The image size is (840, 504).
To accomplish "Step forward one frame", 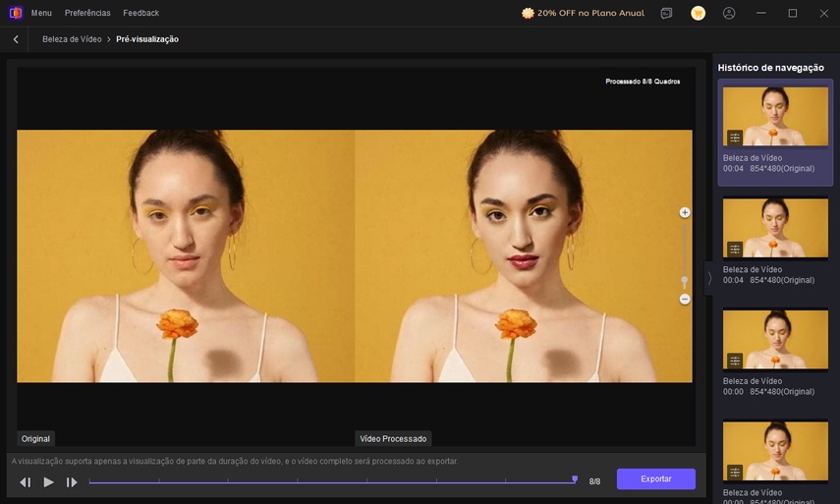I will [x=72, y=482].
